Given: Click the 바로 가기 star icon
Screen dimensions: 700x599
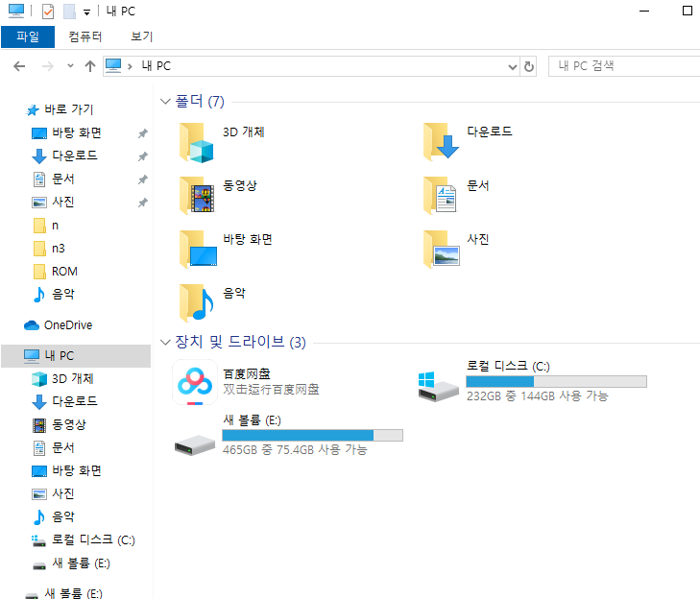Looking at the screenshot, I should (x=32, y=109).
